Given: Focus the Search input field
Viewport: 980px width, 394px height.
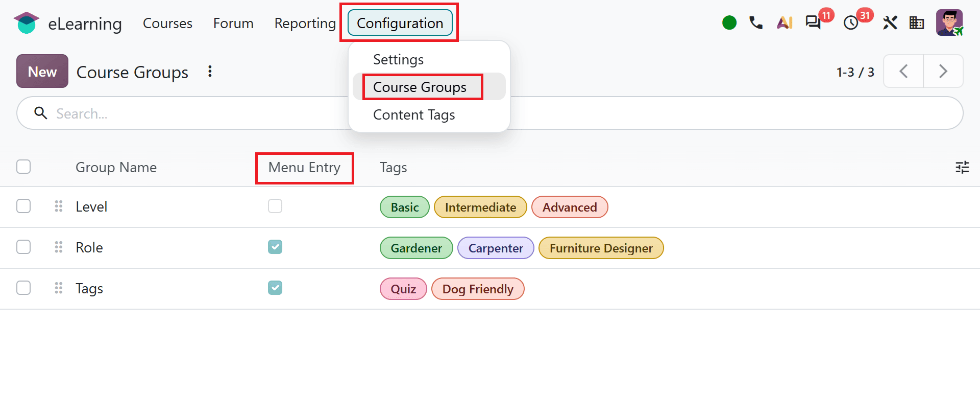Looking at the screenshot, I should click(489, 113).
